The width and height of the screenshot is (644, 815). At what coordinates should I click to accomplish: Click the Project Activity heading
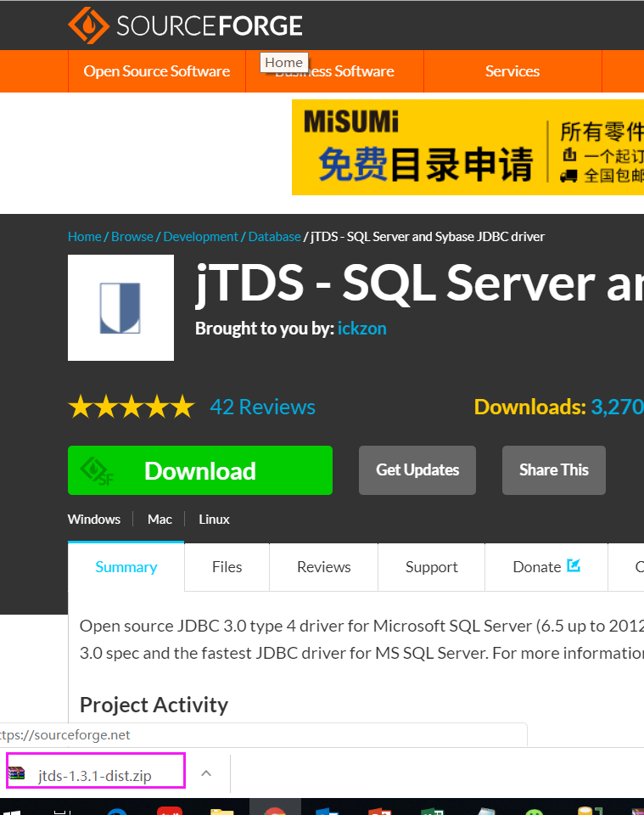[154, 705]
